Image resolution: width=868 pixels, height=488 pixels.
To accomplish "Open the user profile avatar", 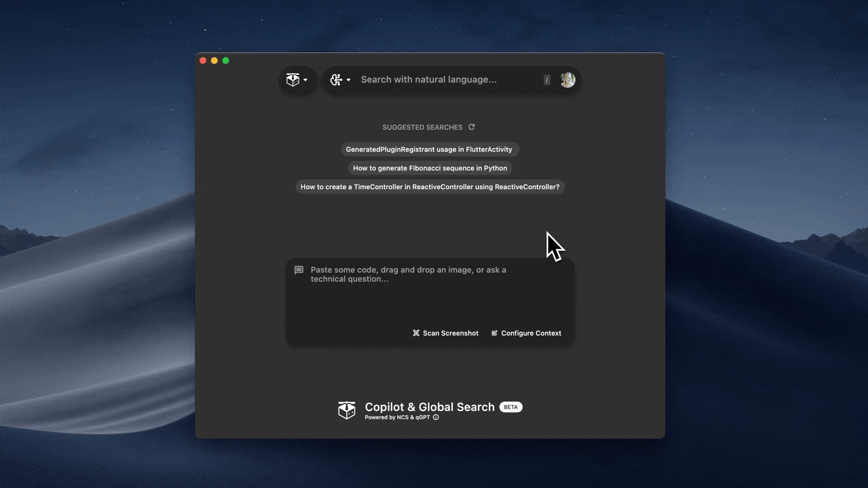I will point(568,79).
